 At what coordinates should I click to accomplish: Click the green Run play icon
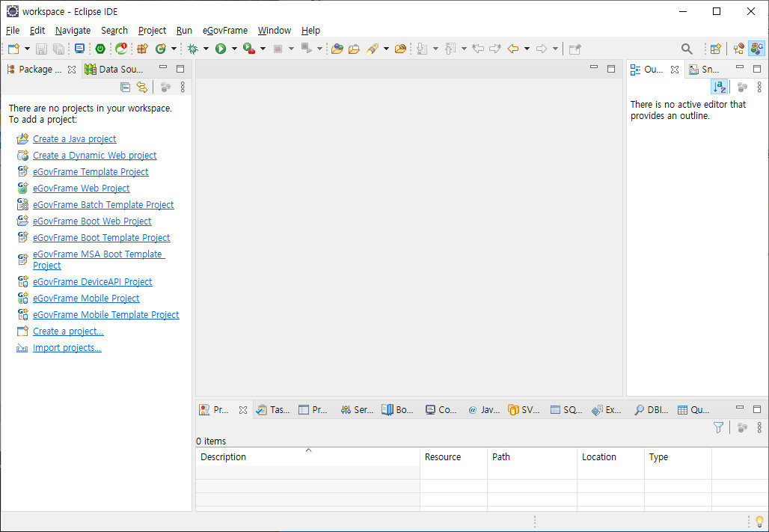tap(221, 49)
